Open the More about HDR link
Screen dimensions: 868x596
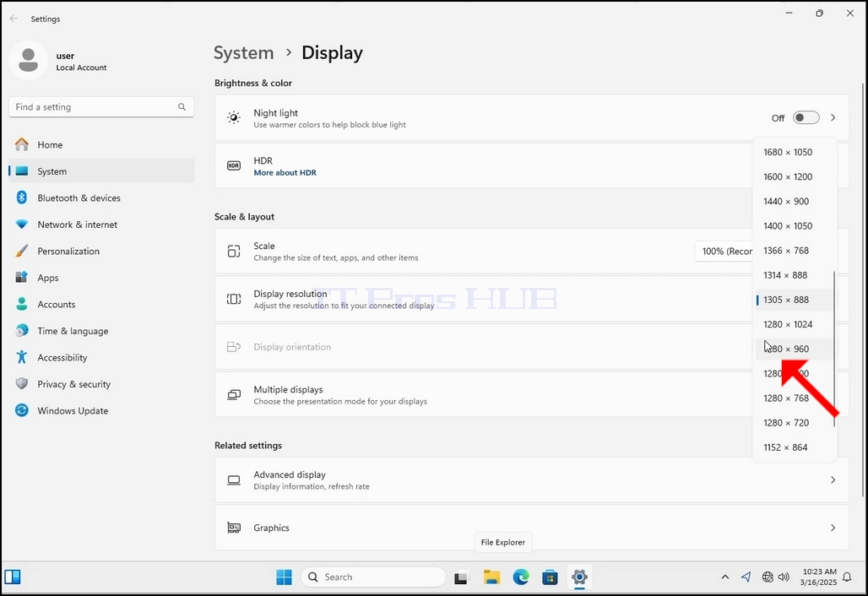(285, 173)
